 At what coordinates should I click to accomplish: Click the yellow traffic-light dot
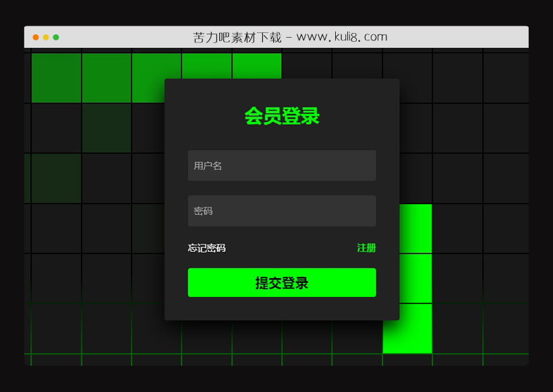coord(46,36)
